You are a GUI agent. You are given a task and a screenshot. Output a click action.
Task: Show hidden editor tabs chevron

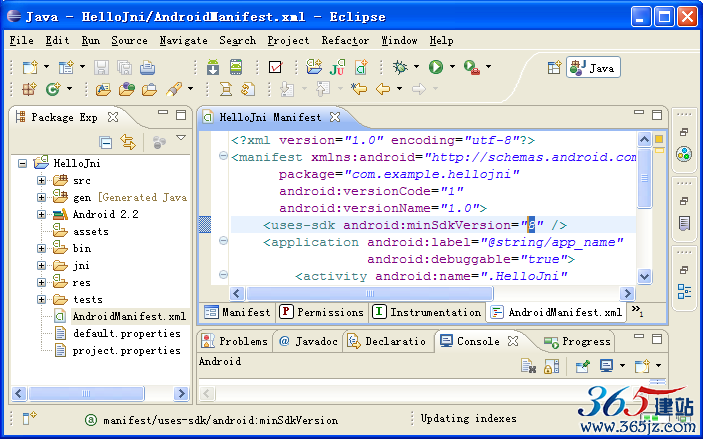click(637, 310)
